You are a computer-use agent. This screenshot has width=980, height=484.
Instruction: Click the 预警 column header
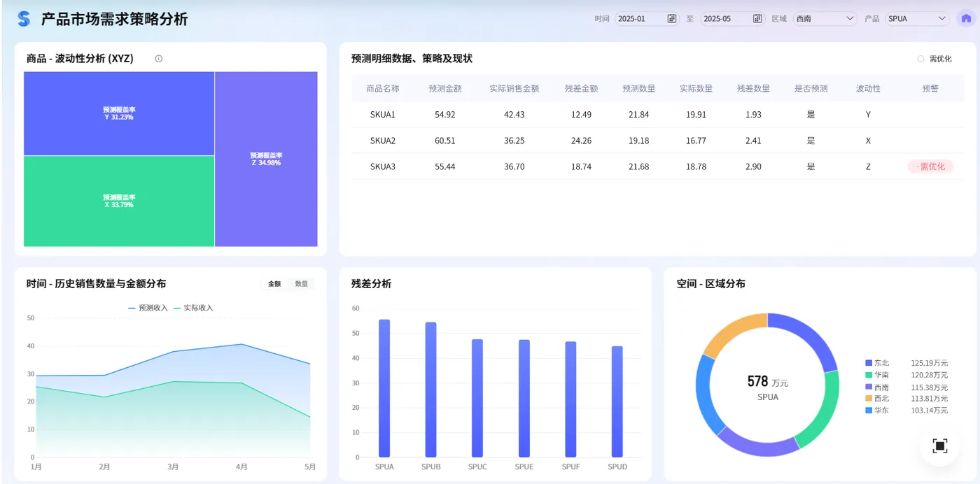(x=930, y=89)
